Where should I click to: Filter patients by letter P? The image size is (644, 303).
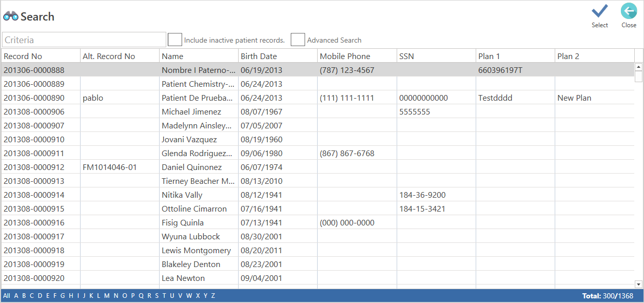[x=133, y=296]
